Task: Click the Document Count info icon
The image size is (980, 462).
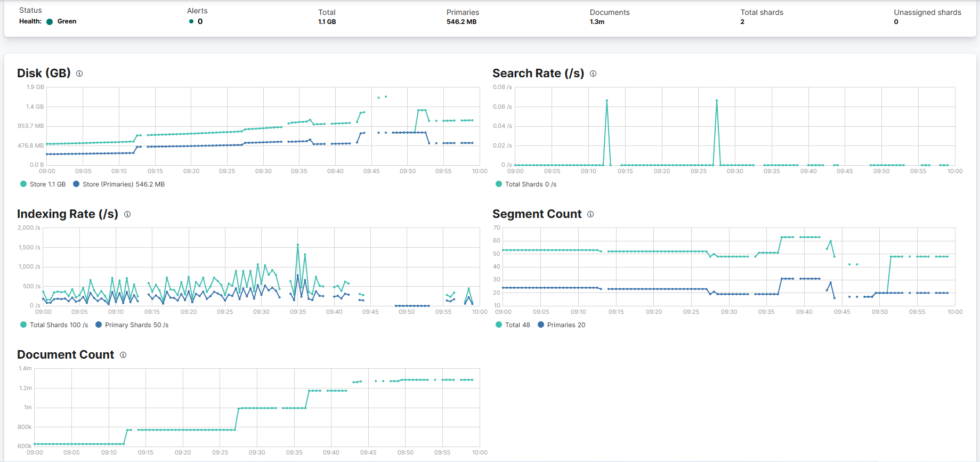Action: [123, 355]
